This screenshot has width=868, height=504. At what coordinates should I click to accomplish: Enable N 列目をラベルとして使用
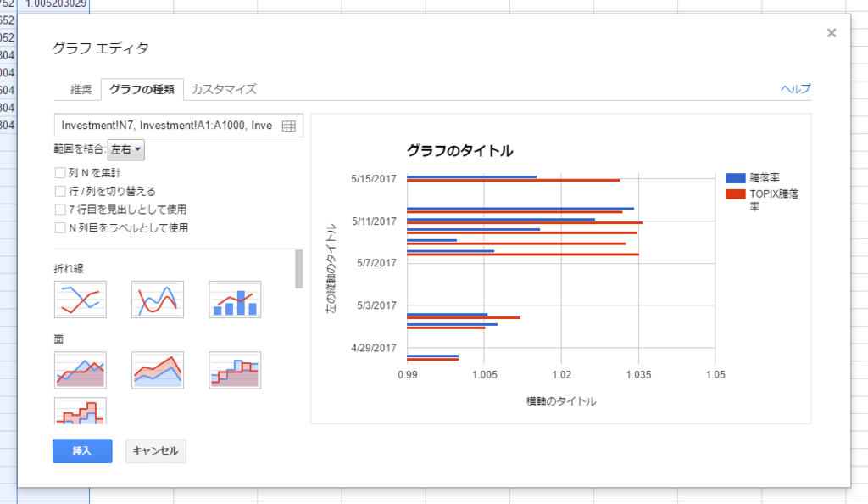click(x=60, y=227)
